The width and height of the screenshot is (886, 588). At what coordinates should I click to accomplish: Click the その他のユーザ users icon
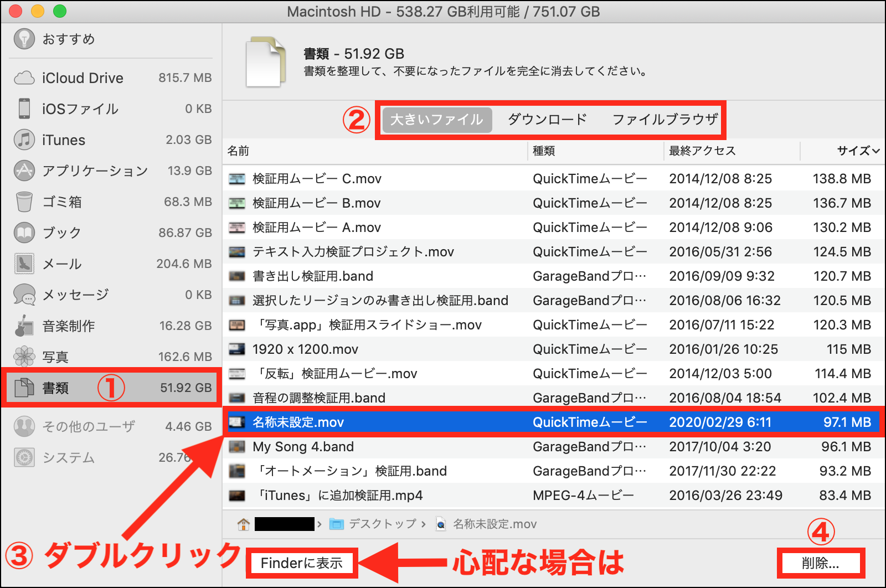click(x=24, y=426)
